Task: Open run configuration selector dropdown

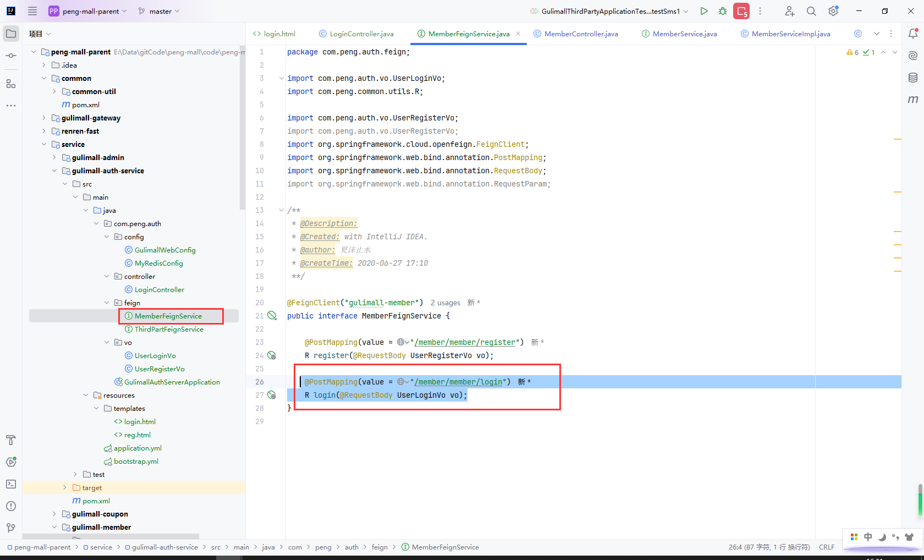Action: 609,11
